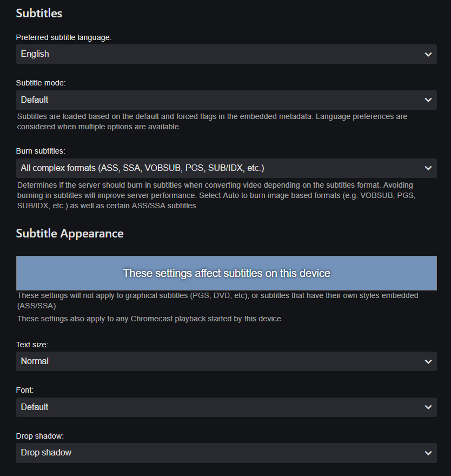
Task: Click the Subtitles section heading
Action: coord(39,13)
